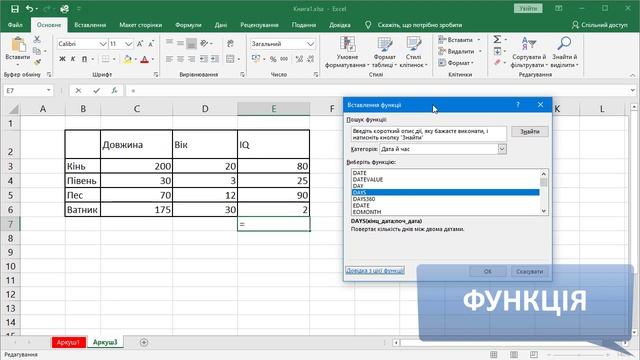
Task: Align text to the left
Action: tap(169, 59)
